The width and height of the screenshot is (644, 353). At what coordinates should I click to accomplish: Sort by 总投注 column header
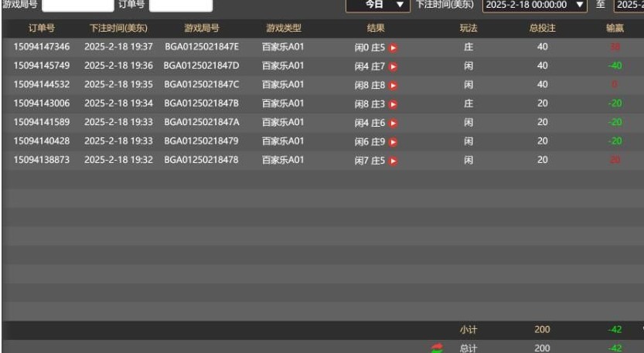click(542, 28)
